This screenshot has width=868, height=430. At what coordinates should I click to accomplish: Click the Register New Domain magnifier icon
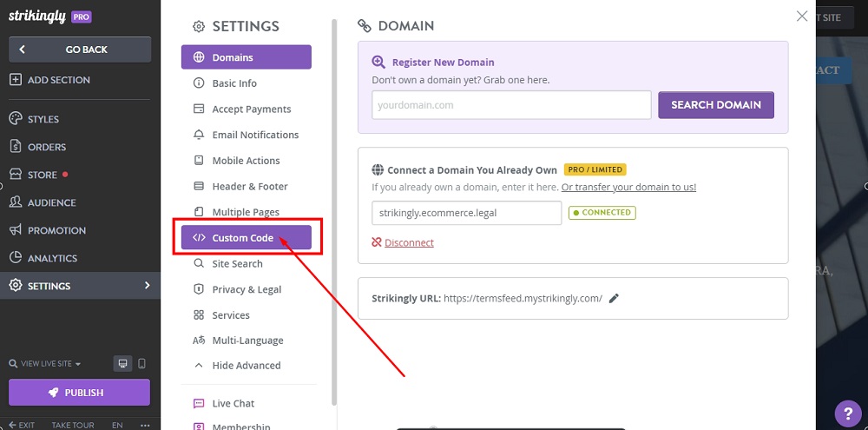[378, 62]
